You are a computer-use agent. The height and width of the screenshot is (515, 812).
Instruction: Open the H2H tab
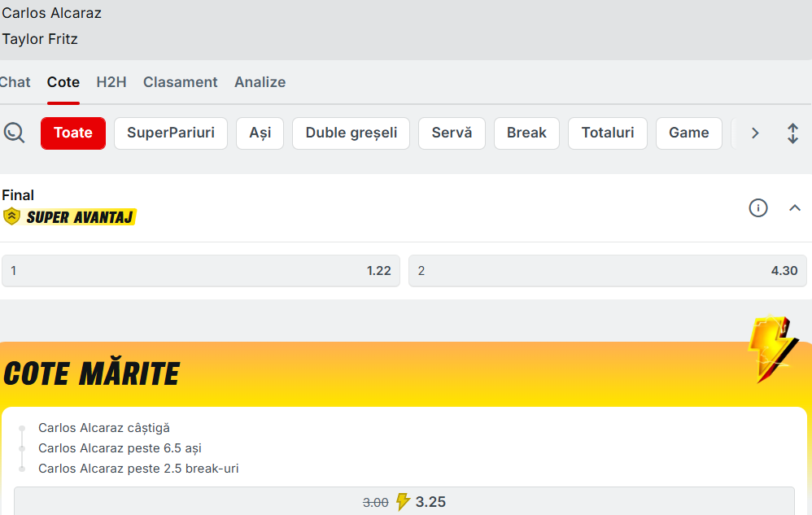111,82
